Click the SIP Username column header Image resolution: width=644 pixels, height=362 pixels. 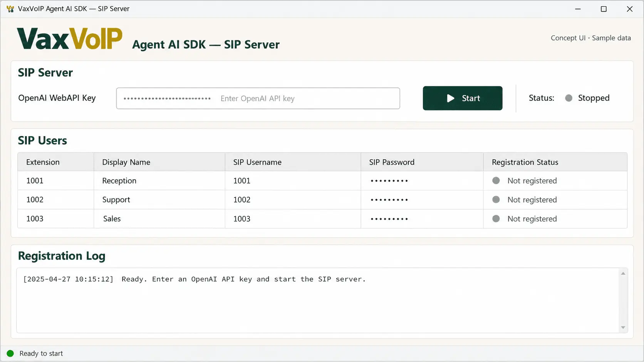point(293,162)
